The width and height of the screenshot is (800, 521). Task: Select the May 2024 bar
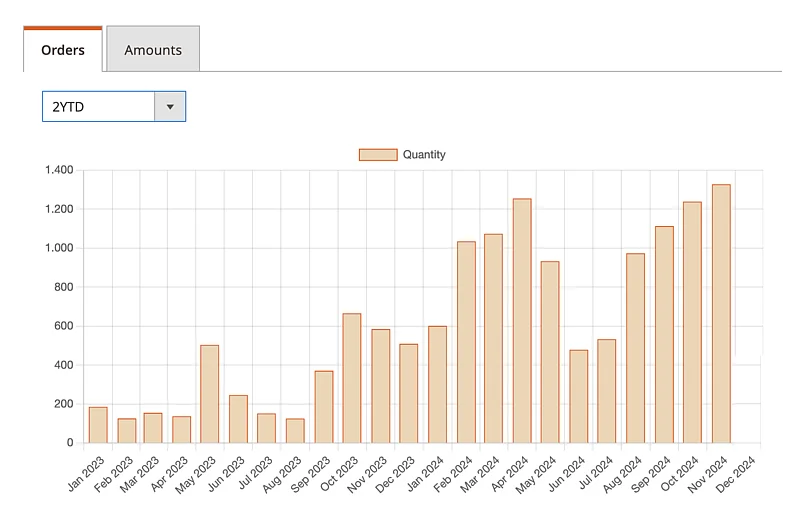coord(550,352)
